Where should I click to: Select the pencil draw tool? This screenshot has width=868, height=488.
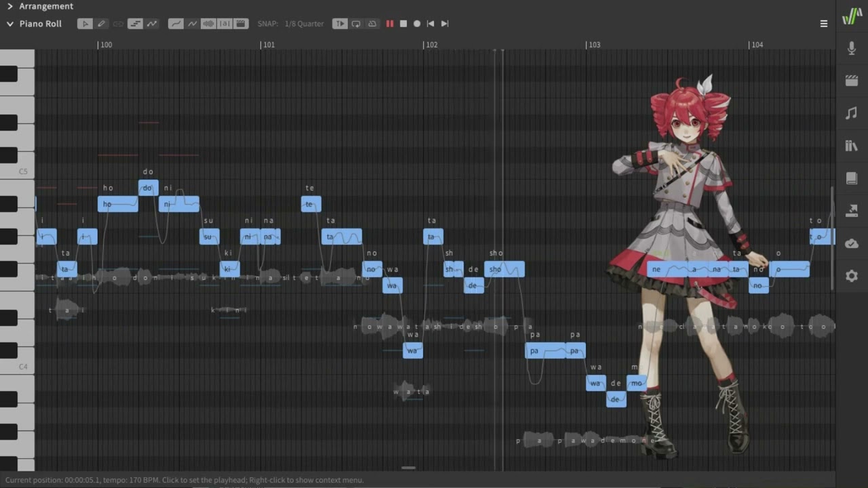[101, 24]
